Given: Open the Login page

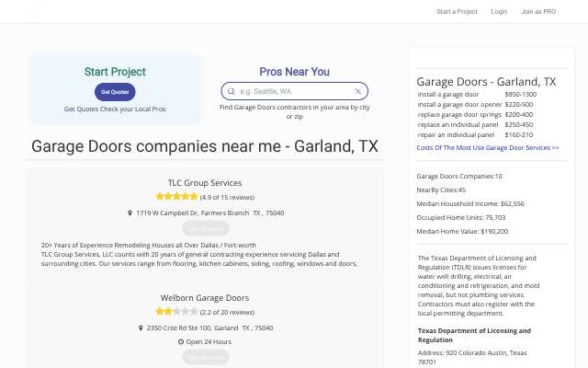Looking at the screenshot, I should pyautogui.click(x=499, y=12).
